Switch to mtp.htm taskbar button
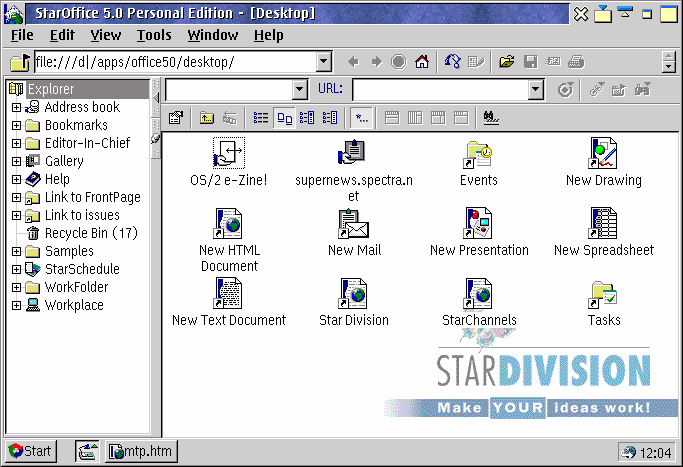Image resolution: width=683 pixels, height=467 pixels. pos(141,451)
